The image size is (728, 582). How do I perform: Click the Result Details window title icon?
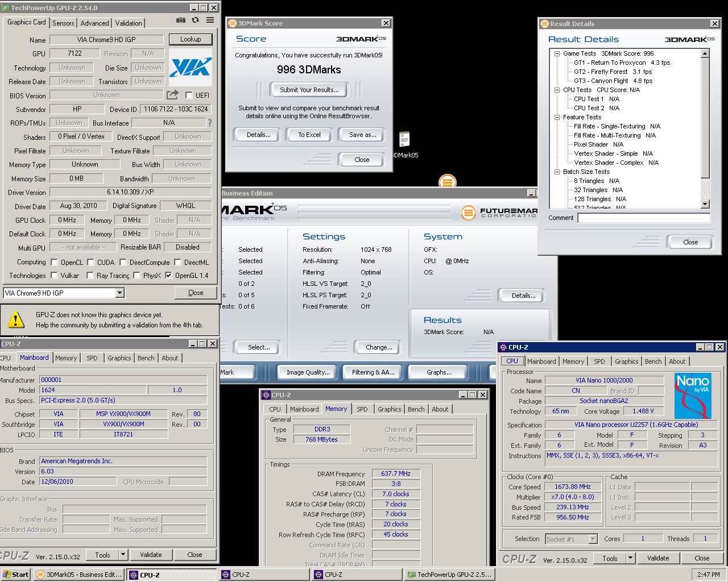click(x=544, y=24)
